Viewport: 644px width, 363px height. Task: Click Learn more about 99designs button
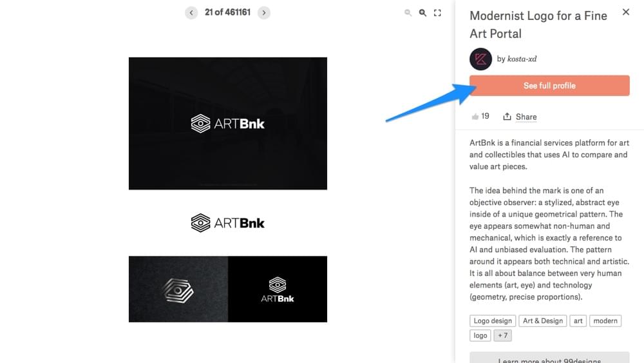point(549,357)
